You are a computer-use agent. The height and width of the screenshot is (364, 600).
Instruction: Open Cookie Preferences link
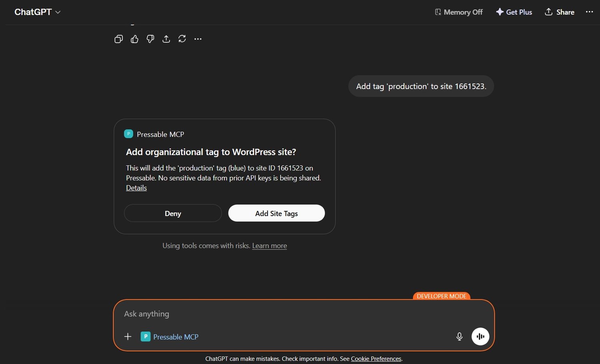tap(376, 359)
